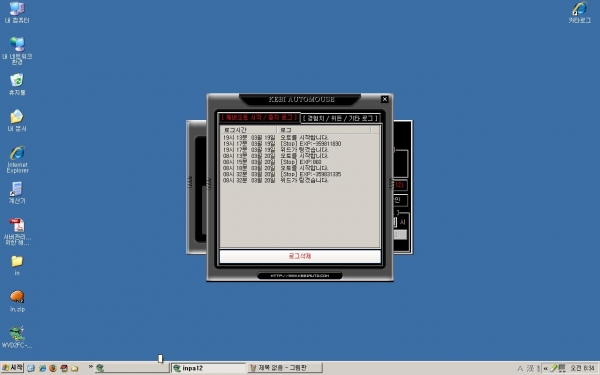Select the WYD2FC desktop shortcut

[17, 337]
